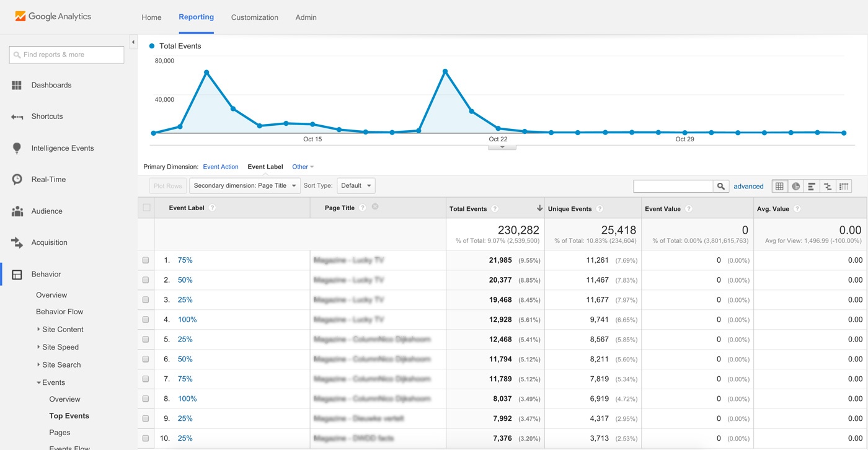868x450 pixels.
Task: Click the advanced filter link
Action: pos(748,186)
